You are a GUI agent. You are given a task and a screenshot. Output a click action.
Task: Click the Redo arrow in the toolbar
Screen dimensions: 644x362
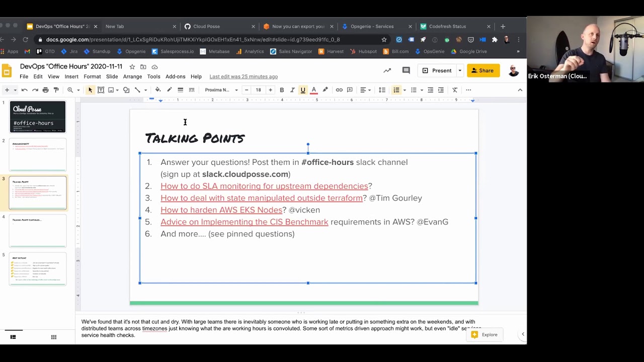(35, 90)
